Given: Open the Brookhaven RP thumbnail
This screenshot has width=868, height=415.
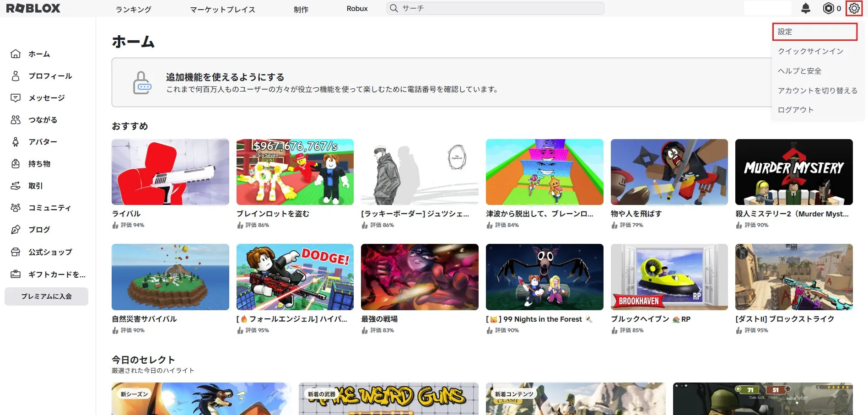Looking at the screenshot, I should (x=669, y=277).
